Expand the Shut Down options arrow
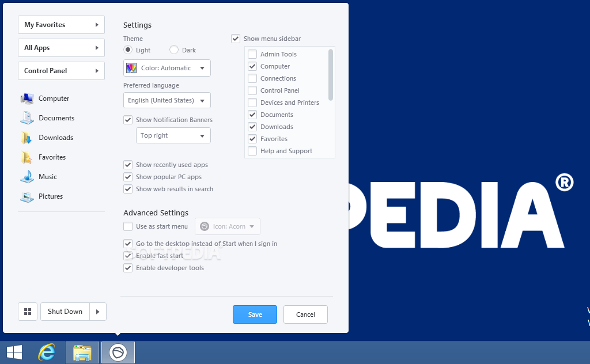 point(98,312)
